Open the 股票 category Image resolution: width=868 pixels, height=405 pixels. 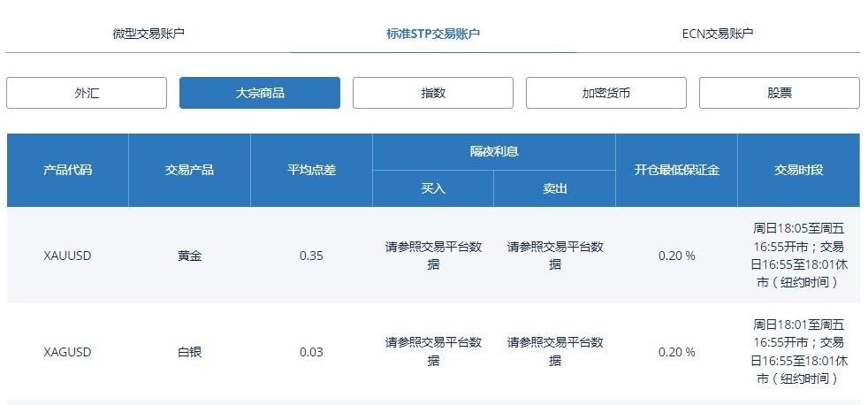(x=779, y=93)
